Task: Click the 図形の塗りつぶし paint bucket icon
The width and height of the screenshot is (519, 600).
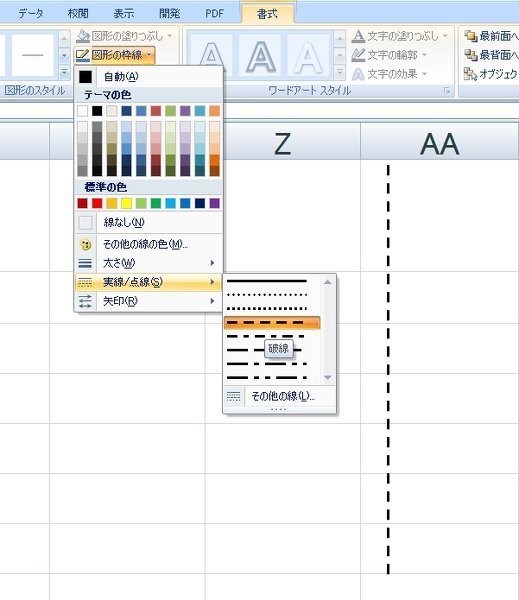Action: (83, 36)
